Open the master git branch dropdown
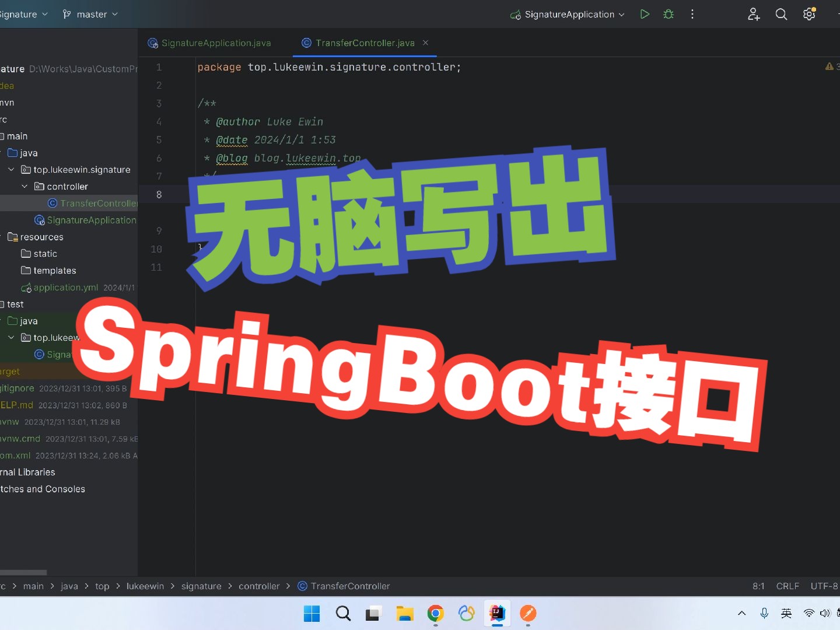840x630 pixels. pos(90,14)
